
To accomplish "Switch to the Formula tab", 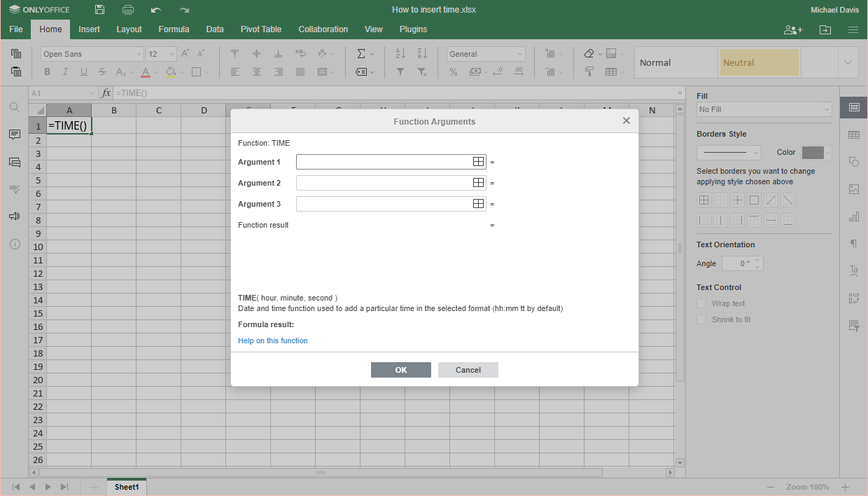I will (x=174, y=29).
